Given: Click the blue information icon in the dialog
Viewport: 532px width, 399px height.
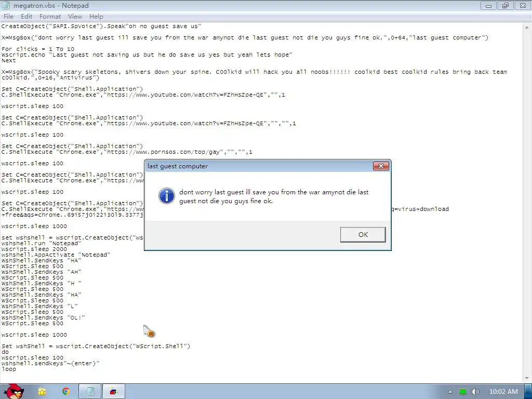Looking at the screenshot, I should point(167,196).
